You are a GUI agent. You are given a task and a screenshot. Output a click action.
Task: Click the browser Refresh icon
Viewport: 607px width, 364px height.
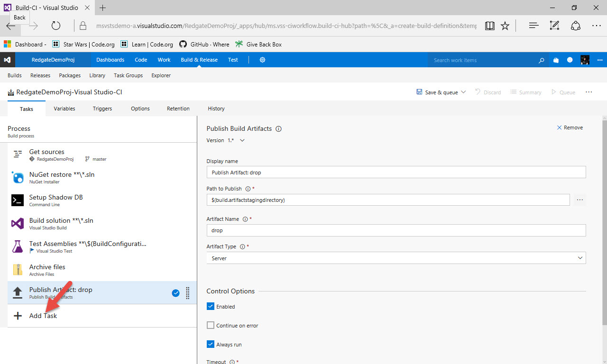(56, 26)
